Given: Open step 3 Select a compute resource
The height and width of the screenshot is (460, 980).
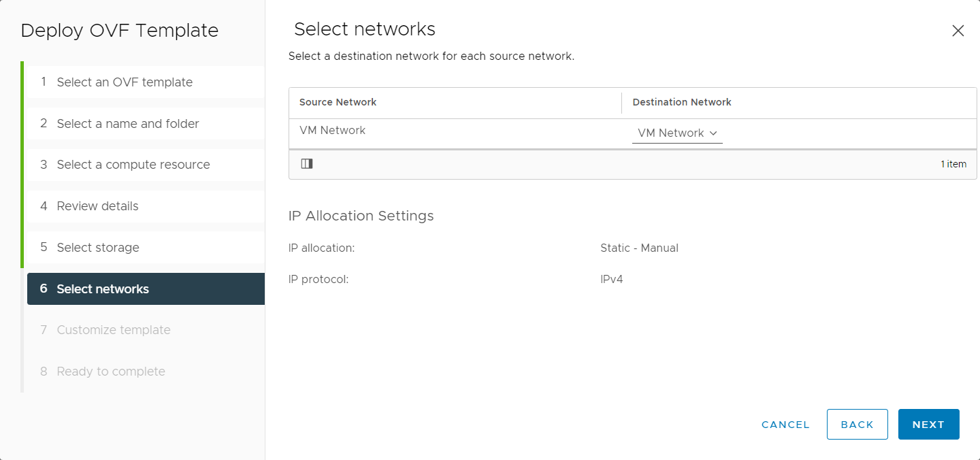Looking at the screenshot, I should (x=144, y=165).
